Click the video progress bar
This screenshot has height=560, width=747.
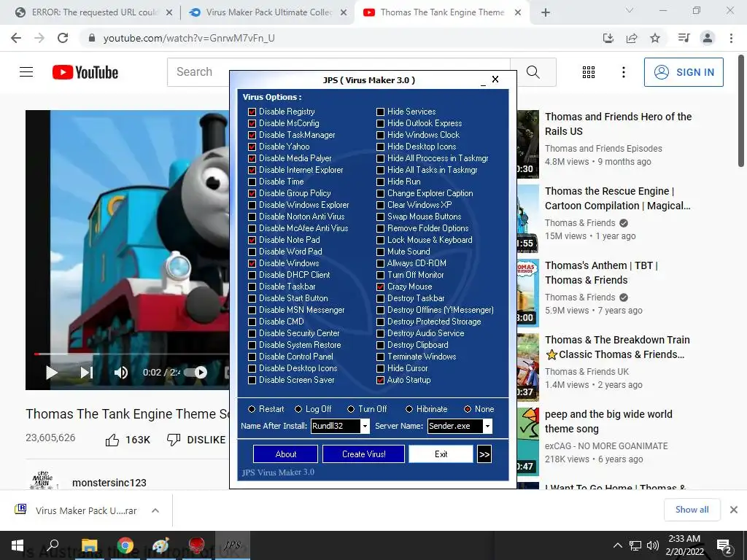point(131,354)
